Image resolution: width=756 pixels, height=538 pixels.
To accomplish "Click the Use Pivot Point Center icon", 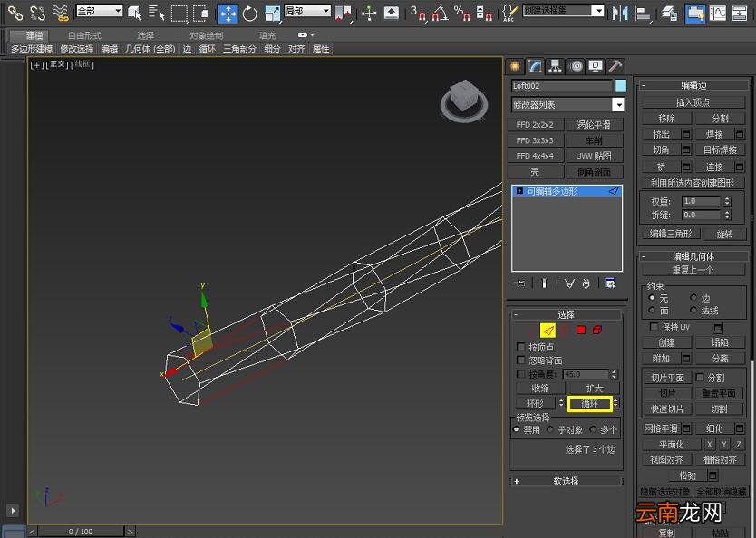I will (343, 13).
